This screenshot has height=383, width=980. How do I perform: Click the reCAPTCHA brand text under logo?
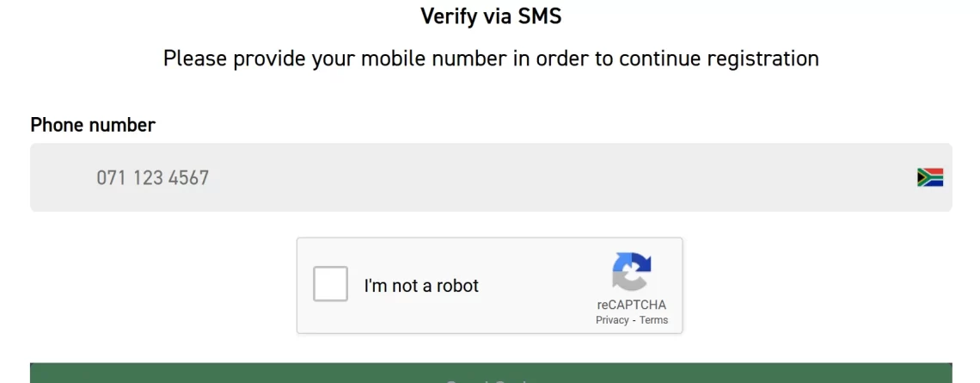[x=631, y=306]
